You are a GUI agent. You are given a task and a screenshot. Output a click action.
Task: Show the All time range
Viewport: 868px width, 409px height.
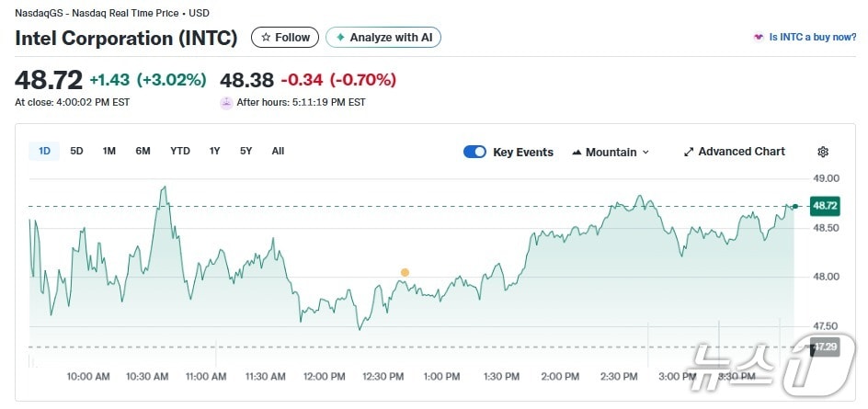[278, 151]
